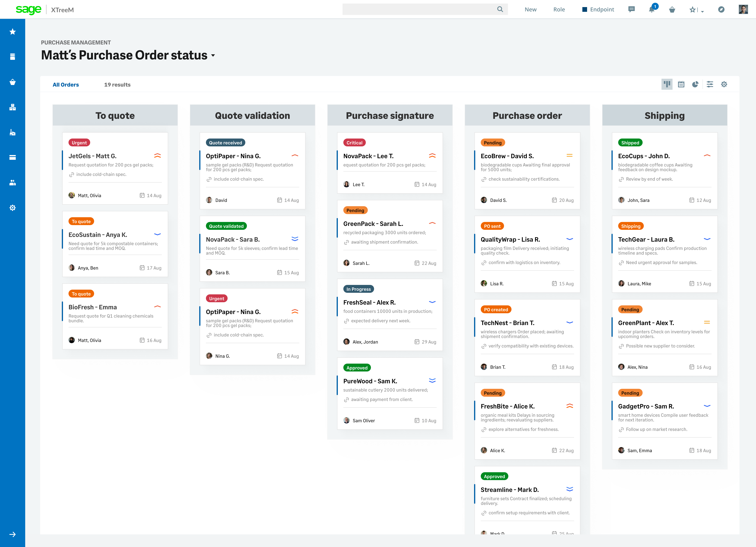Open the board filter settings sliders
Viewport: 756px width, 547px height.
coord(710,84)
